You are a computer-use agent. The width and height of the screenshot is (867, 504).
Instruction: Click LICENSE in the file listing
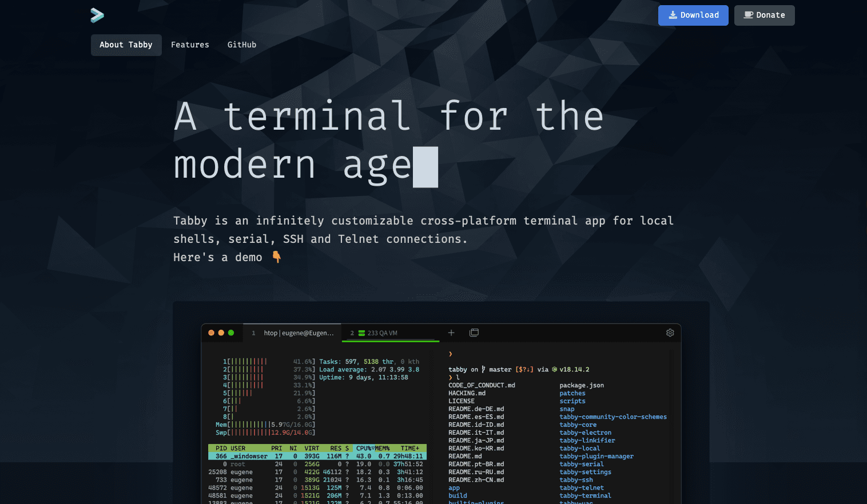pyautogui.click(x=462, y=402)
